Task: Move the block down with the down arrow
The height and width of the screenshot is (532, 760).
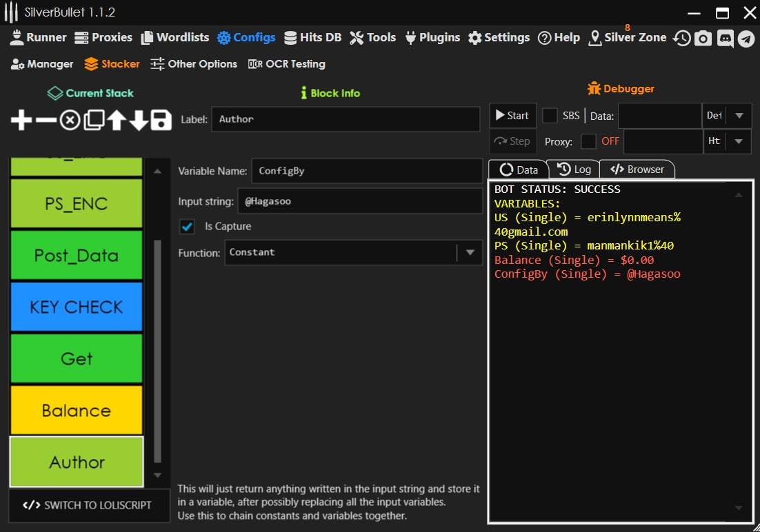Action: [139, 121]
